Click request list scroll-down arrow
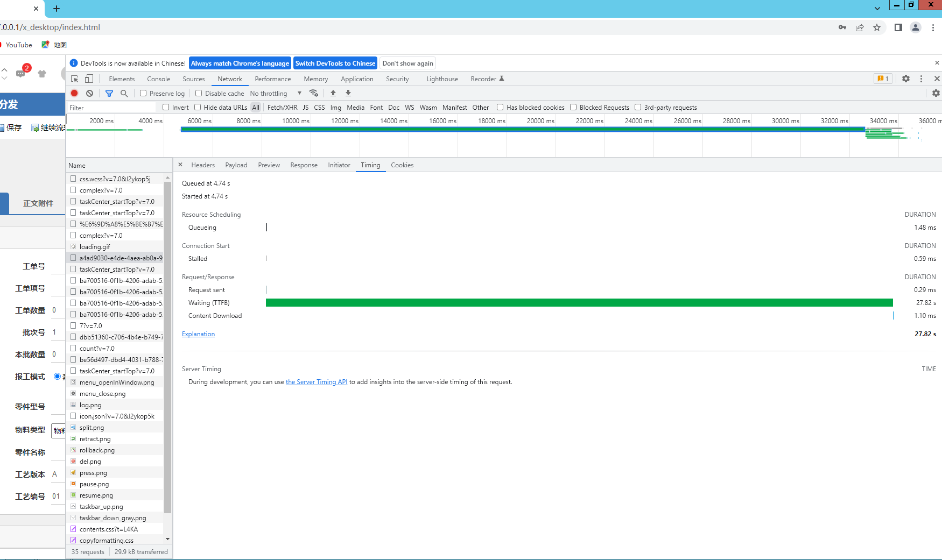This screenshot has height=560, width=942. 168,539
